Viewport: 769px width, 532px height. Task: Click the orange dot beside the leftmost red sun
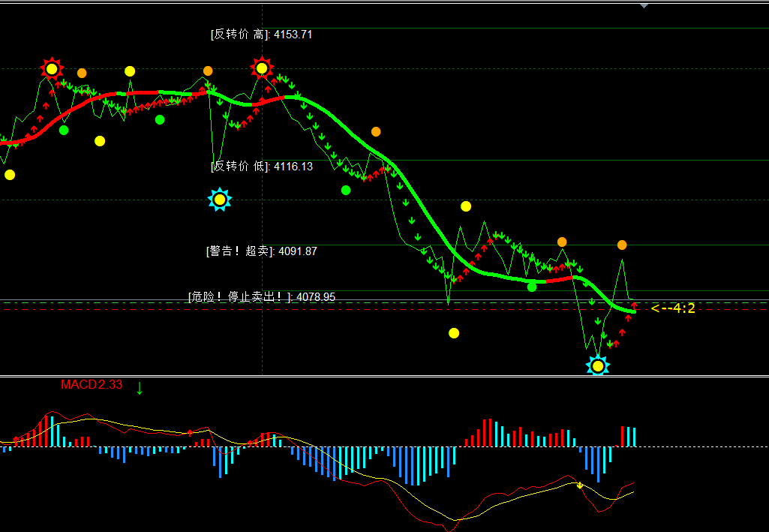(82, 73)
